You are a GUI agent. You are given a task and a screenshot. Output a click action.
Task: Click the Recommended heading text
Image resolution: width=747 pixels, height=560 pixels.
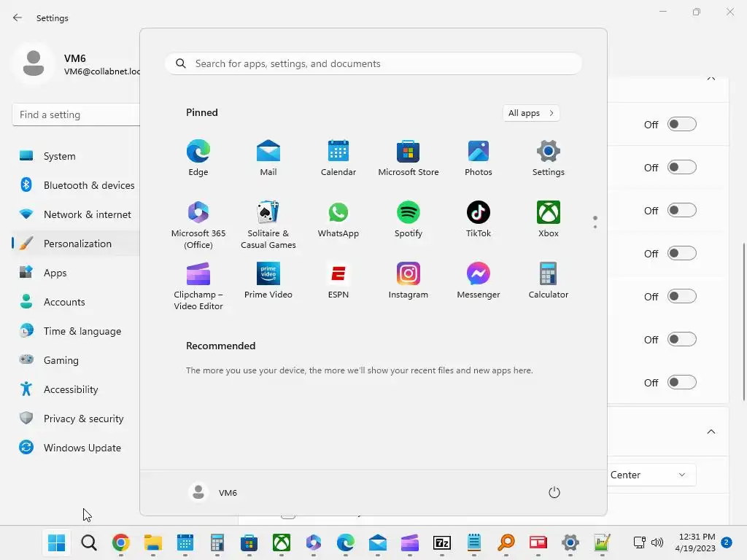click(220, 346)
